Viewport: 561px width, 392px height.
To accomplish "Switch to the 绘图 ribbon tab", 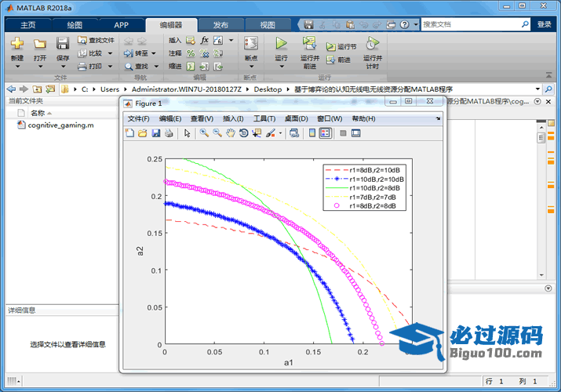I will tap(74, 24).
